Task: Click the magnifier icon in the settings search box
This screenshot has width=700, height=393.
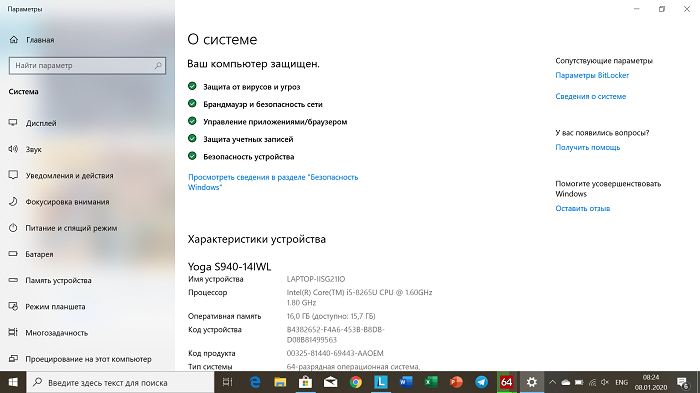Action: point(158,66)
